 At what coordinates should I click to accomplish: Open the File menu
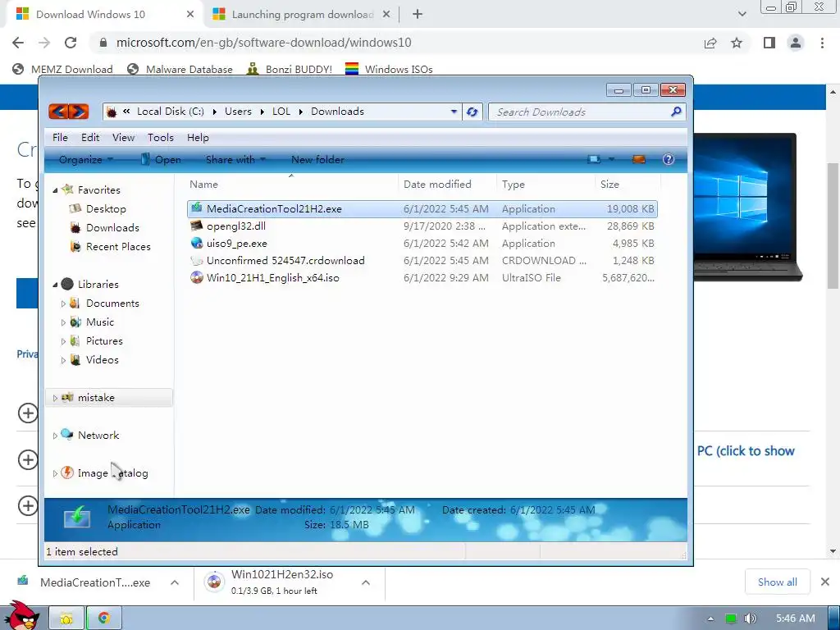click(x=60, y=138)
